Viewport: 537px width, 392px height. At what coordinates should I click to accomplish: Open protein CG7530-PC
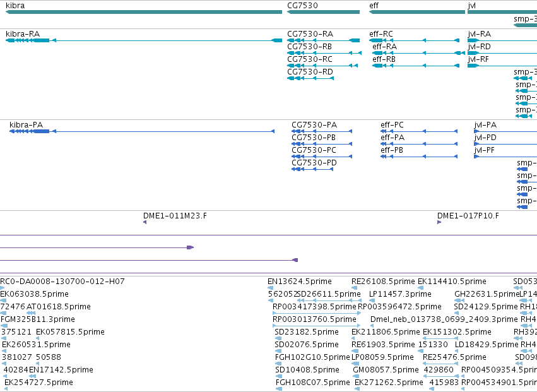314,150
